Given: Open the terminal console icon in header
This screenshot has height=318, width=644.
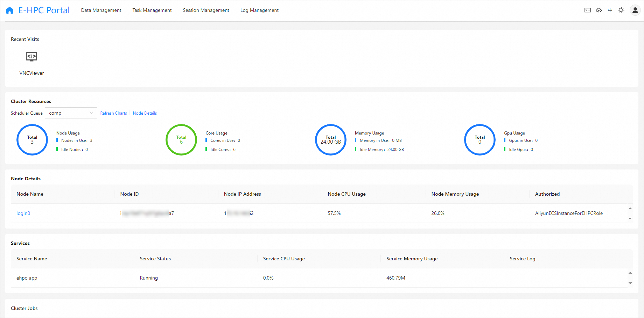Looking at the screenshot, I should [x=588, y=10].
